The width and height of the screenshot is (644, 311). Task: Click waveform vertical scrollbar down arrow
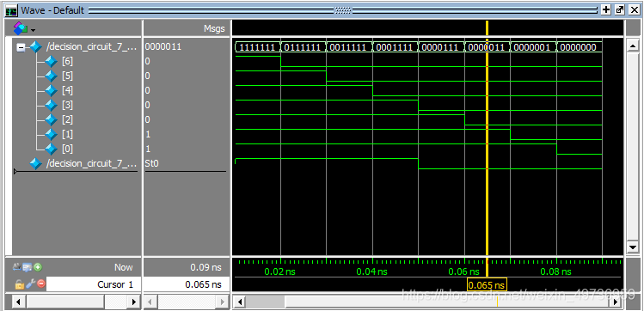click(633, 247)
